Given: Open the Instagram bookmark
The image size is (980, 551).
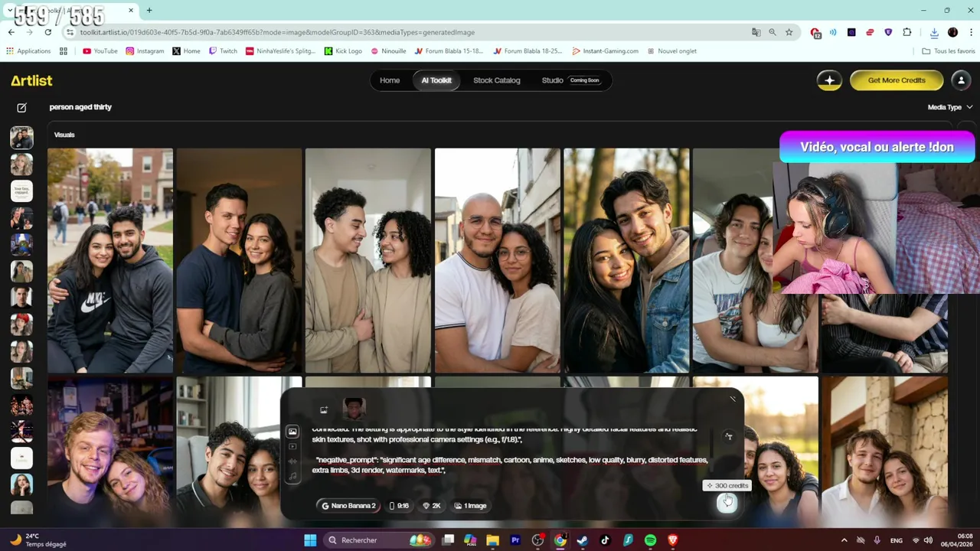Looking at the screenshot, I should point(145,51).
